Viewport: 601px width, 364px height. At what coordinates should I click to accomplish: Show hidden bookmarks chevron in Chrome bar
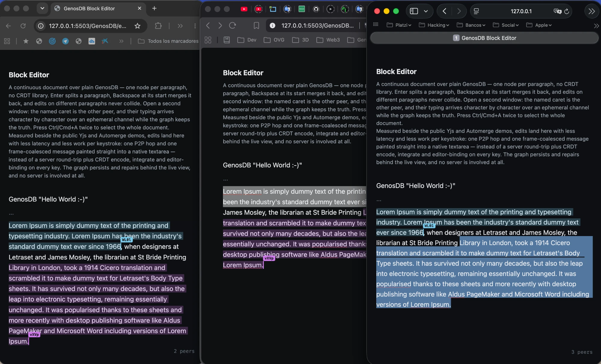(121, 41)
